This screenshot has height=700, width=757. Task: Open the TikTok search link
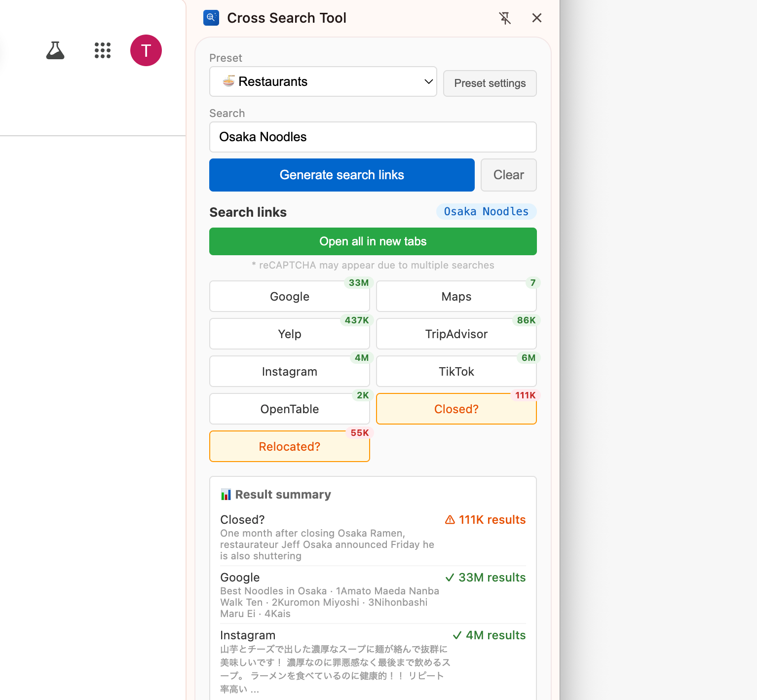[456, 372]
